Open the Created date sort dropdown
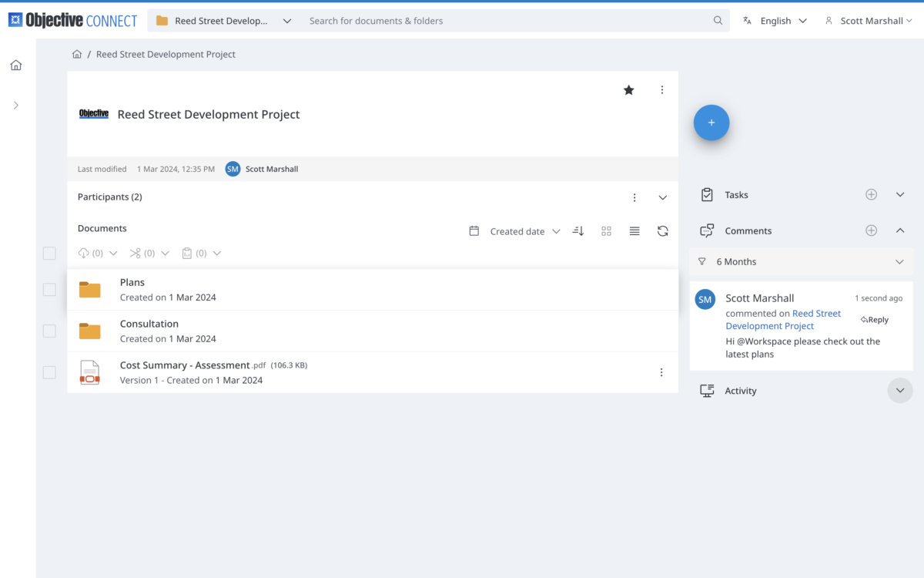The width and height of the screenshot is (924, 578). [x=524, y=231]
